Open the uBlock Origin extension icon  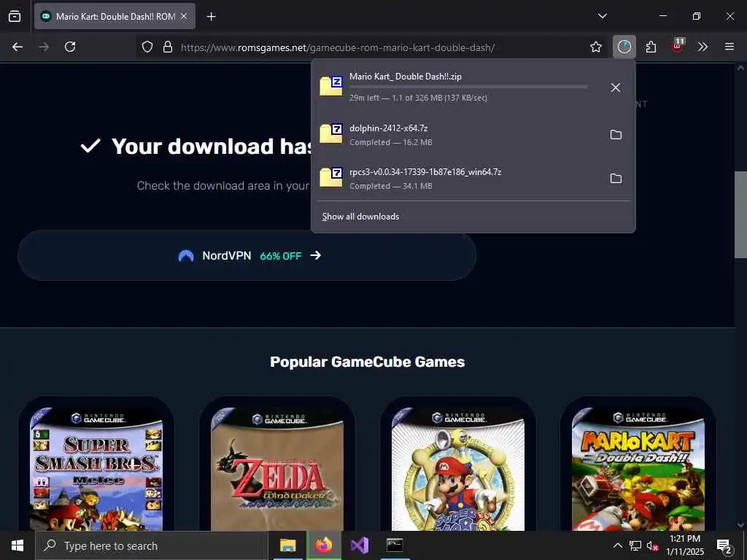tap(677, 46)
